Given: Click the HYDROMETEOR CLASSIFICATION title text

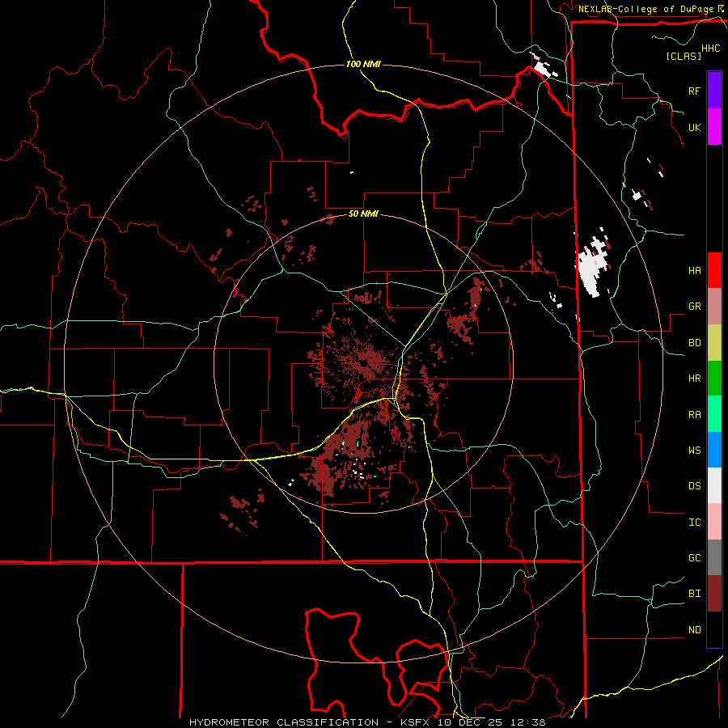Looking at the screenshot, I should click(x=283, y=722).
